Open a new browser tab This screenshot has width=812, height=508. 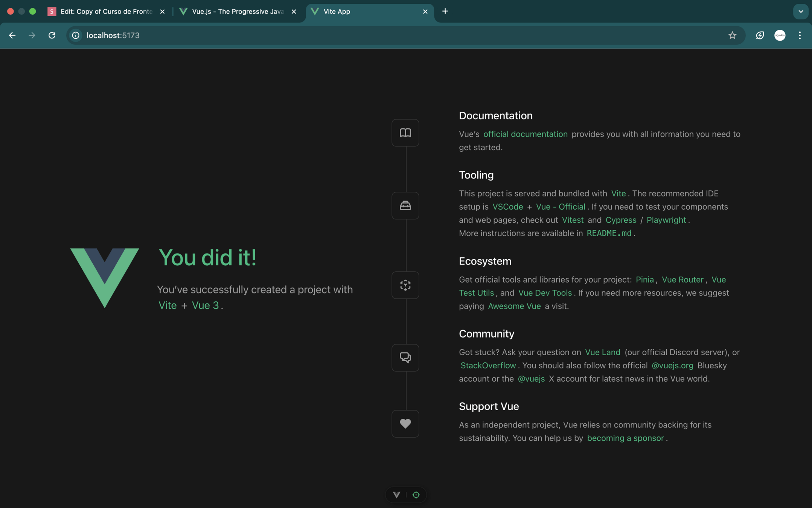click(445, 11)
